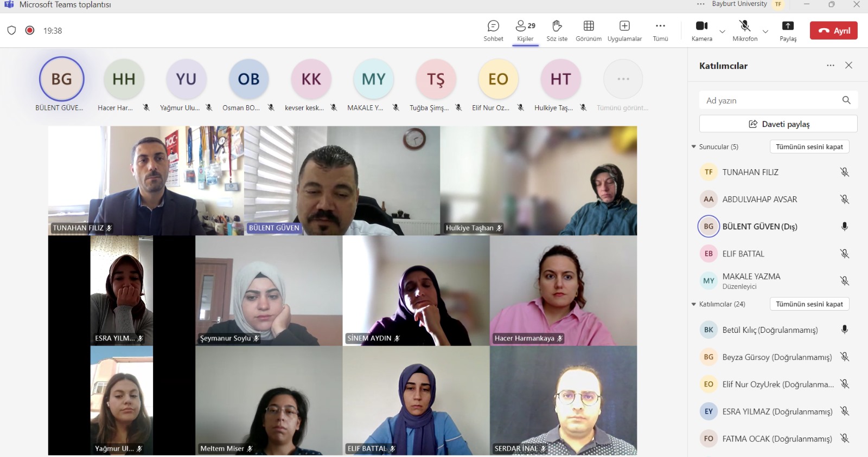Click the BG avatar for BÜLENT GÜVEN
The image size is (868, 457).
tap(62, 79)
